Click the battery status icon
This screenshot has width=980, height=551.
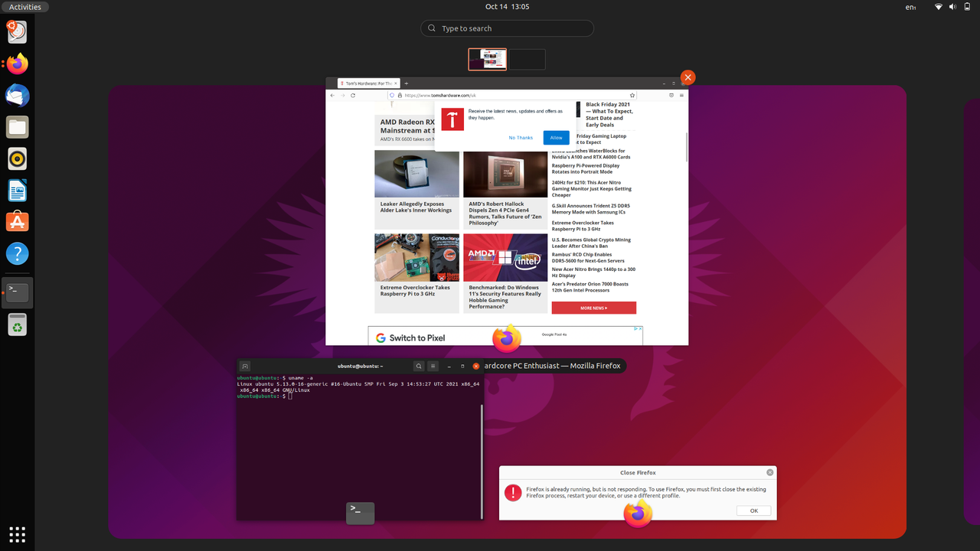[968, 7]
